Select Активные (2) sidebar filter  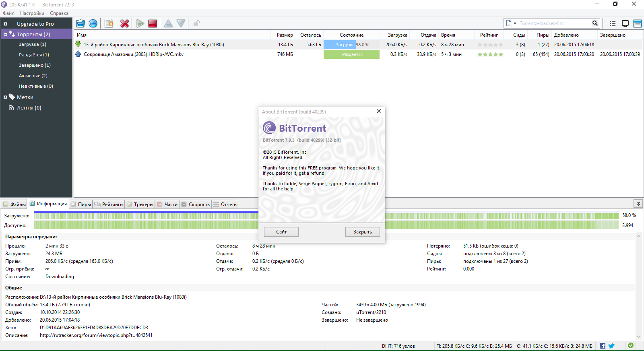(33, 76)
